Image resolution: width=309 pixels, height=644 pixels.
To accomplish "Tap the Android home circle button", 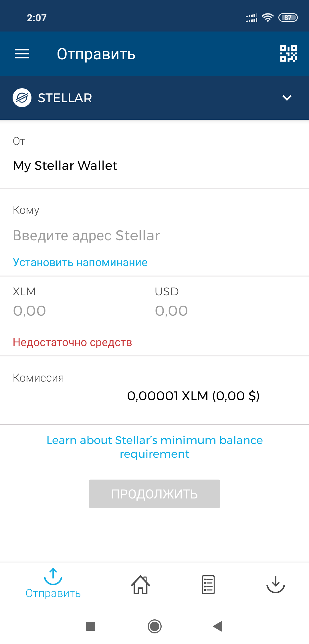I will (154, 626).
